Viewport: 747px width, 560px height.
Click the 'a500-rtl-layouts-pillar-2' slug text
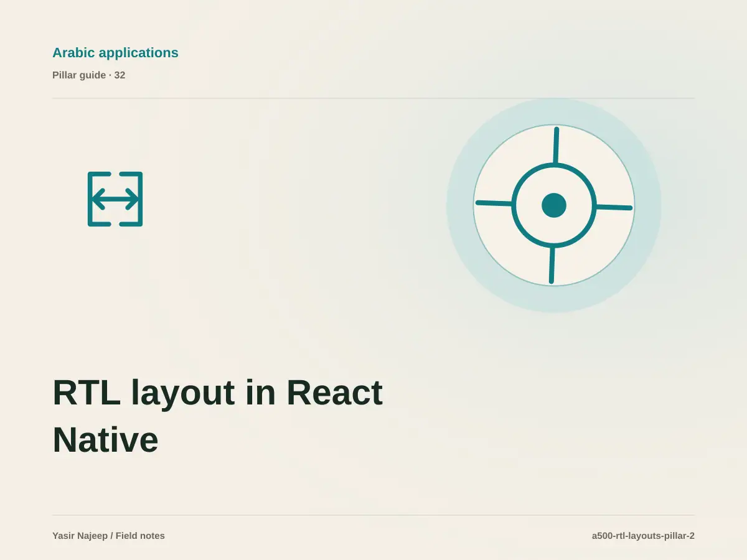coord(643,536)
